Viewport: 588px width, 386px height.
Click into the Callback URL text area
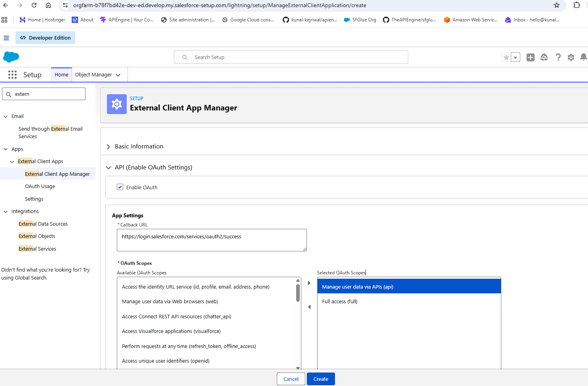click(x=212, y=240)
